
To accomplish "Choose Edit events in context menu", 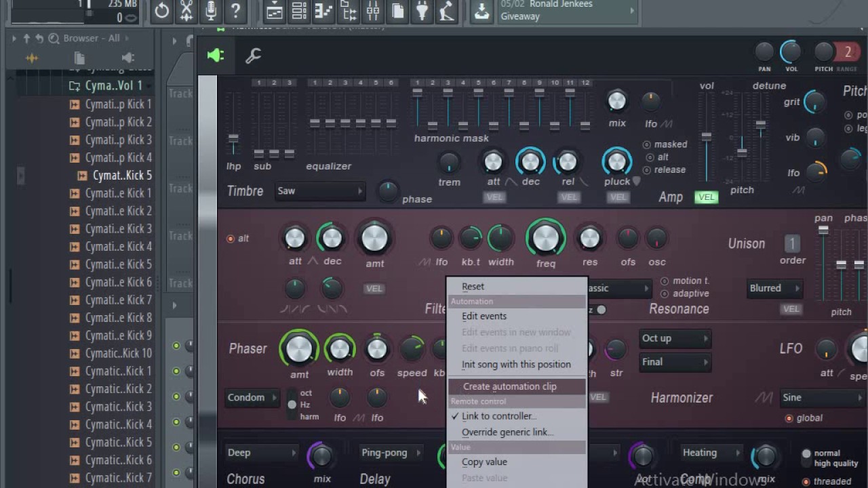I will (x=517, y=316).
